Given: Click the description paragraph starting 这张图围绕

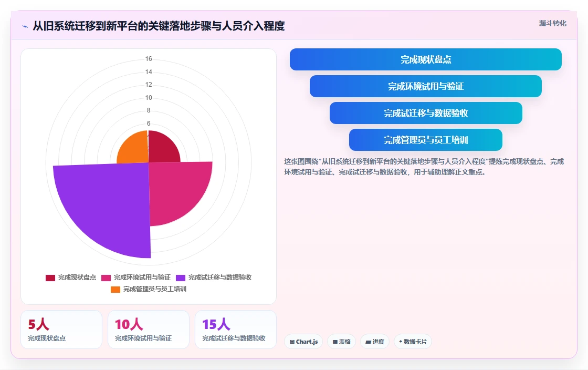Looking at the screenshot, I should (x=424, y=167).
